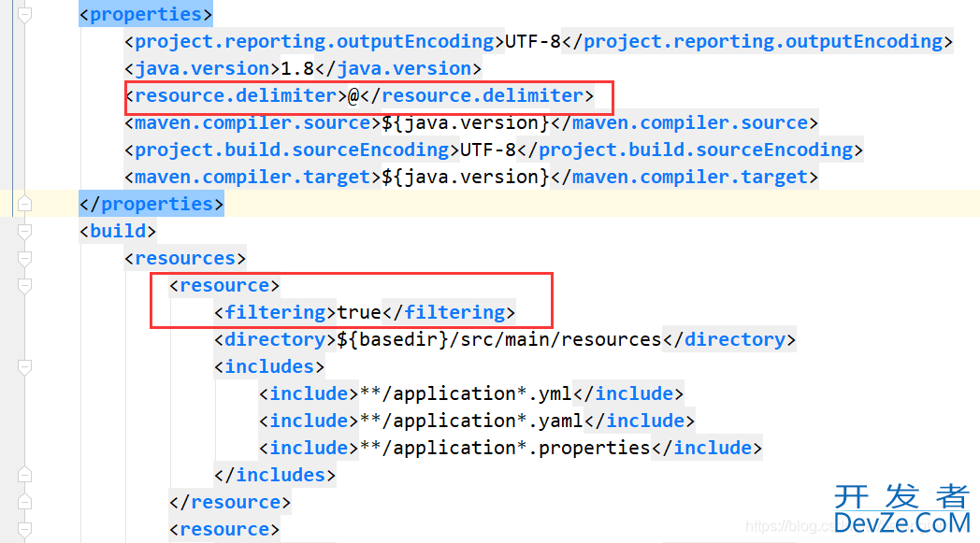This screenshot has width=980, height=543.
Task: Click the resource tag above filtering
Action: [224, 286]
